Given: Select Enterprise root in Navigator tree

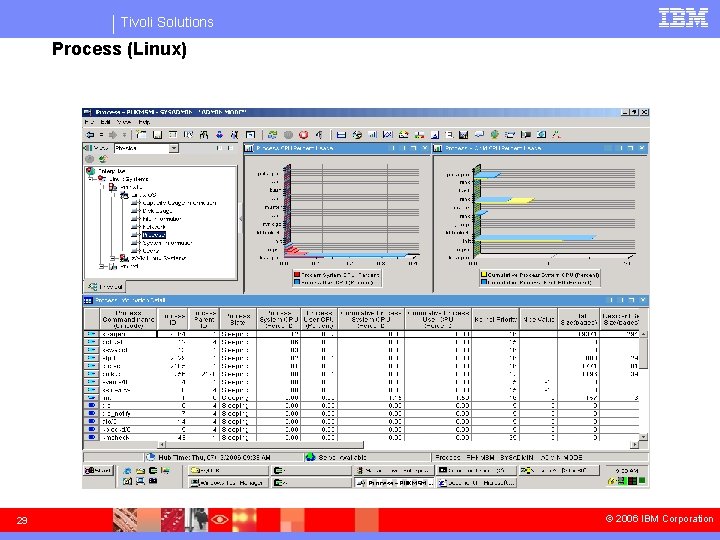Looking at the screenshot, I should (x=112, y=171).
